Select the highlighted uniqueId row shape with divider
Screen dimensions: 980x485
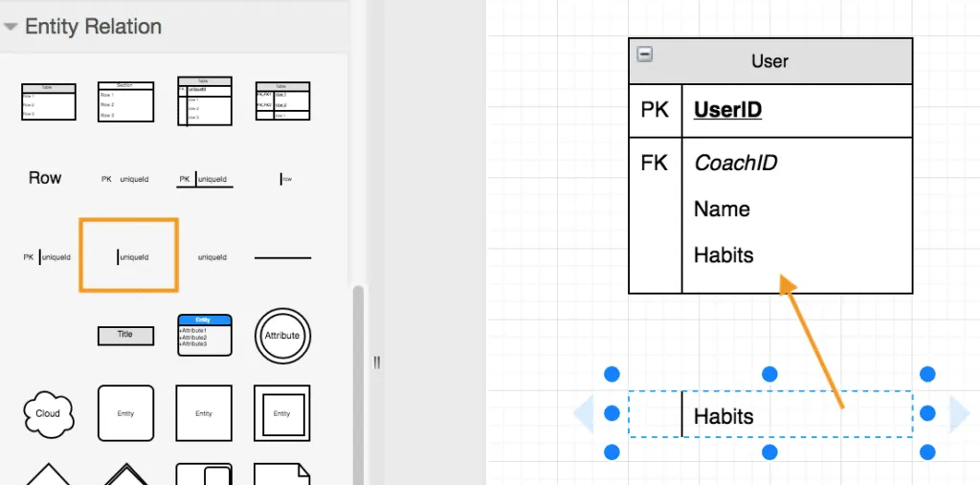128,255
